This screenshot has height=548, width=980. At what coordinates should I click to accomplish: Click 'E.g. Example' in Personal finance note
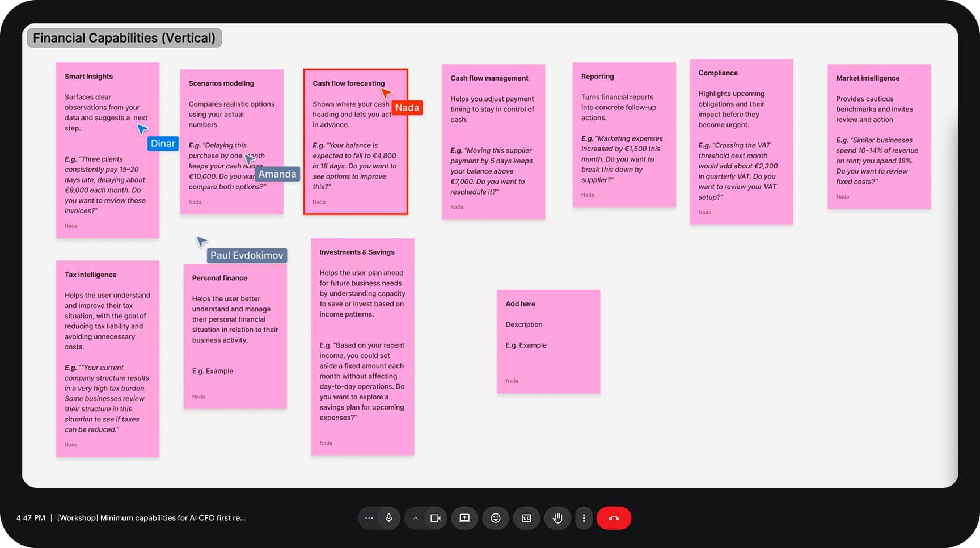click(x=213, y=371)
